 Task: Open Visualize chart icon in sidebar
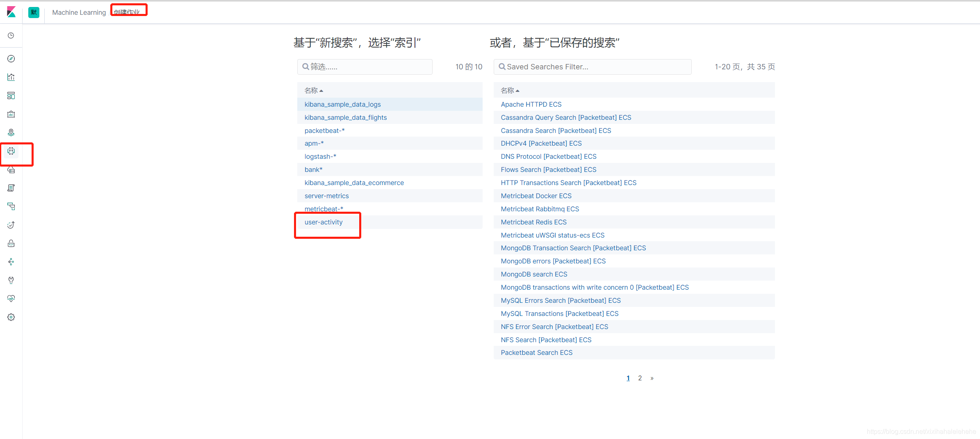pyautogui.click(x=11, y=77)
